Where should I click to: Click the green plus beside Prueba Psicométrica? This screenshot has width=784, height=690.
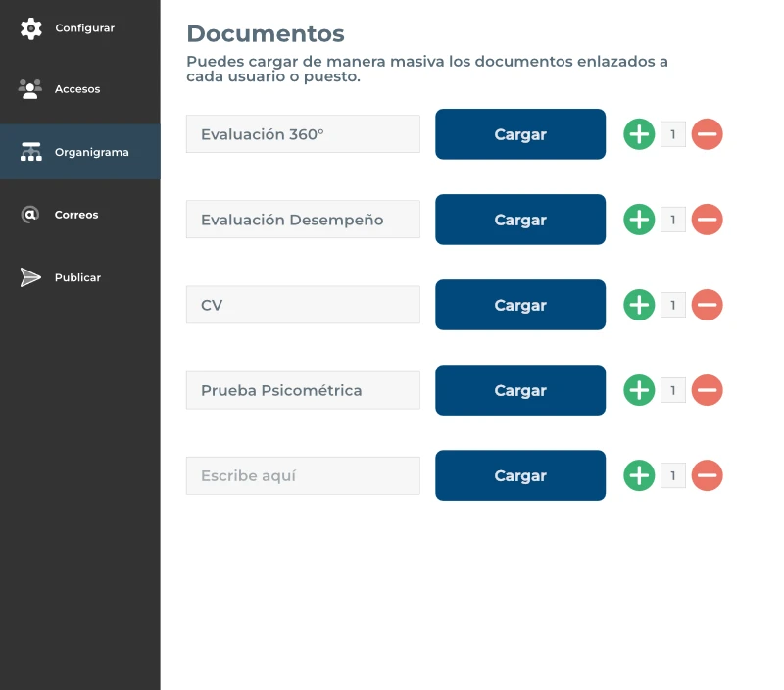[x=639, y=390]
